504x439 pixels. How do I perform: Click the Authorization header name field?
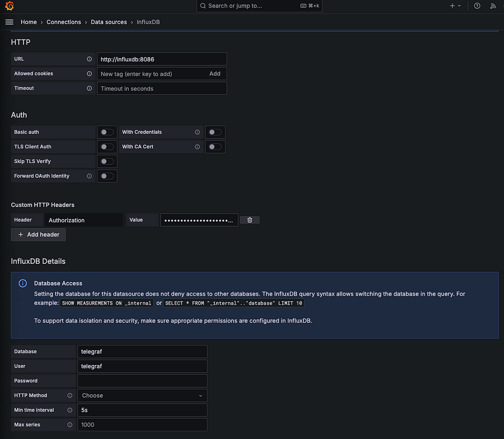pyautogui.click(x=84, y=220)
